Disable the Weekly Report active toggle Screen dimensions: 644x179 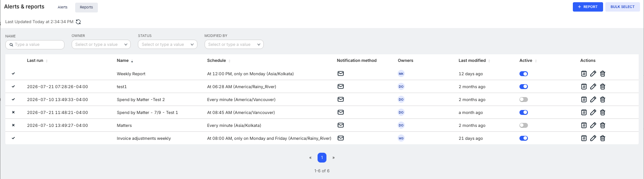523,73
